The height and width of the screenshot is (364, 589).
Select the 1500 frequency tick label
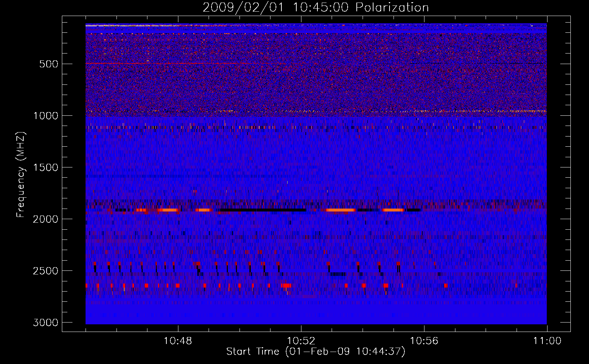(x=46, y=167)
